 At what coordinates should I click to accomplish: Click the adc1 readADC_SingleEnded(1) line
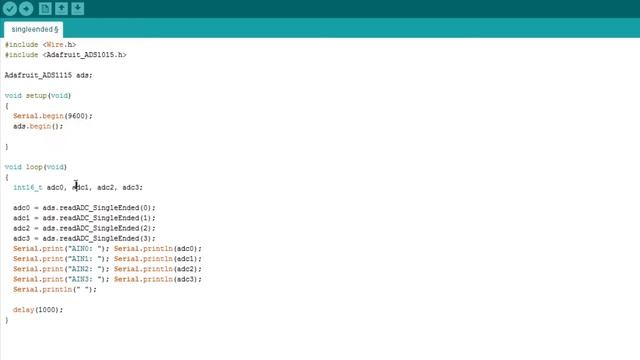pos(84,218)
